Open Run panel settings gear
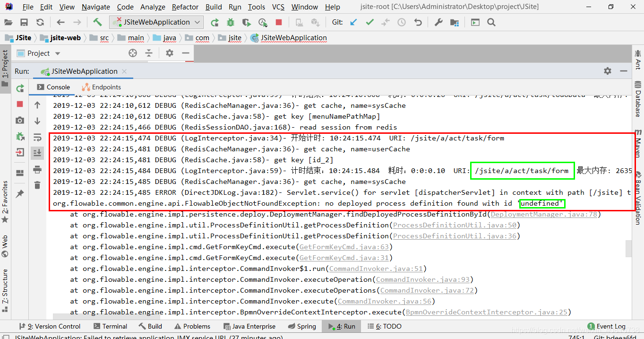Viewport: 644px width, 339px height. [x=608, y=71]
